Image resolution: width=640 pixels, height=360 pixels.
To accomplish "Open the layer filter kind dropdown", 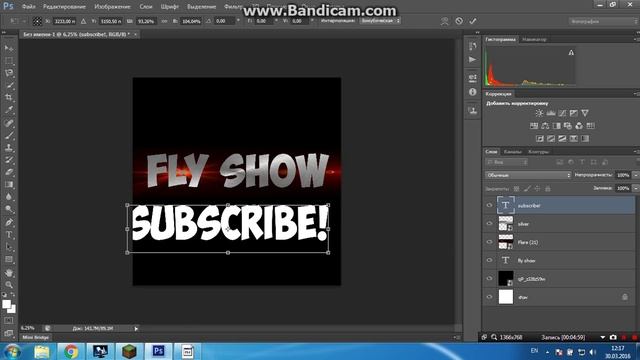I will pos(507,162).
